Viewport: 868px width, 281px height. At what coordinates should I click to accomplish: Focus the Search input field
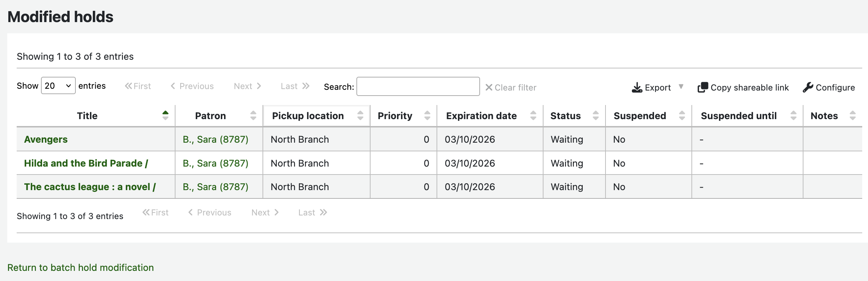click(x=418, y=87)
